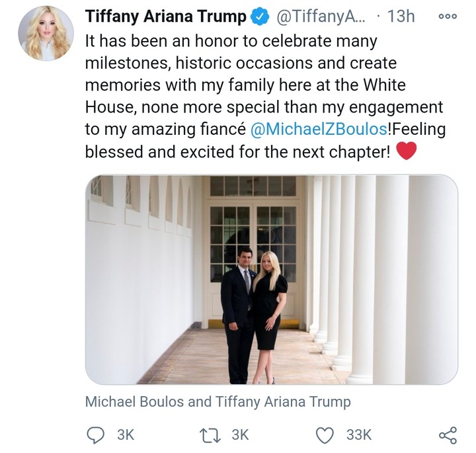Click the 33K likes count
The height and width of the screenshot is (453, 476).
(x=359, y=434)
